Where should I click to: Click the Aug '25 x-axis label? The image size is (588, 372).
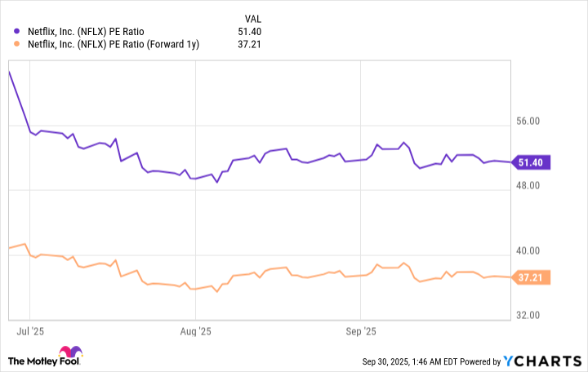point(194,331)
